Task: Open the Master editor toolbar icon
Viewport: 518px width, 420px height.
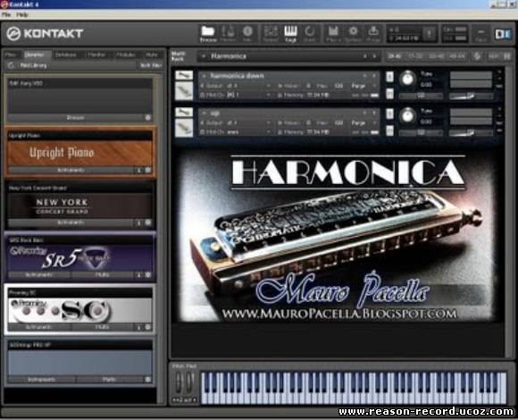Action: click(x=228, y=34)
